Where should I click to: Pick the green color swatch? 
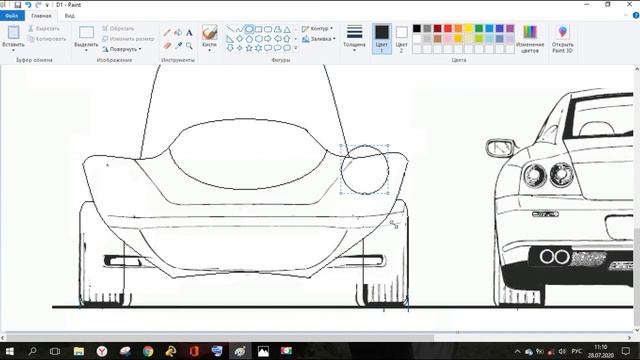tap(479, 29)
